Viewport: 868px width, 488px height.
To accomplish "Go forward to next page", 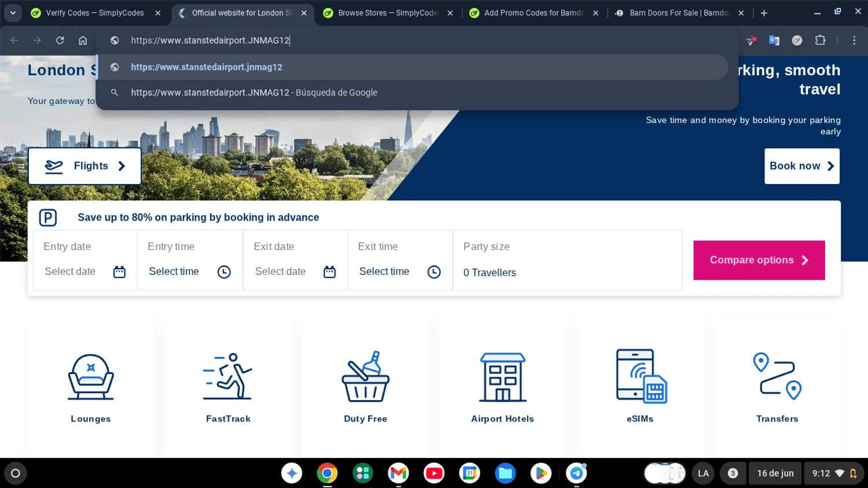I will [x=37, y=40].
